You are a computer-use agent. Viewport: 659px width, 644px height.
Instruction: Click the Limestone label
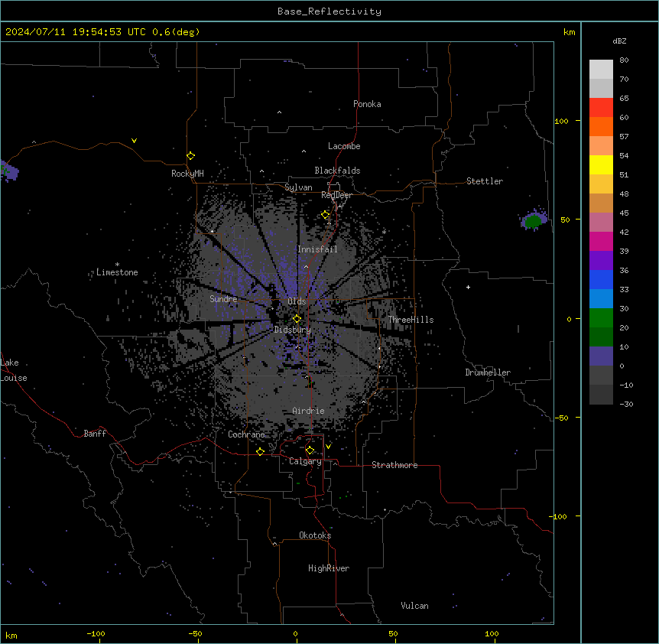point(117,272)
